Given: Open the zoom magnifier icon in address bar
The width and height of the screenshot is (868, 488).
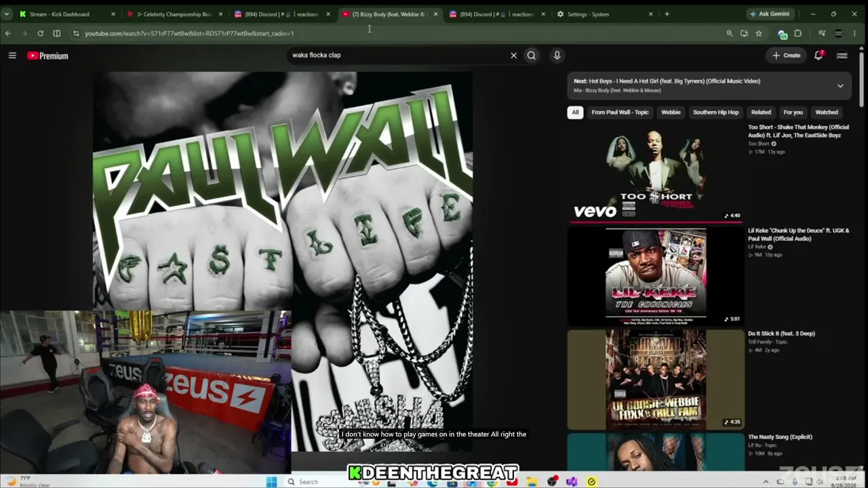Looking at the screenshot, I should [x=730, y=33].
